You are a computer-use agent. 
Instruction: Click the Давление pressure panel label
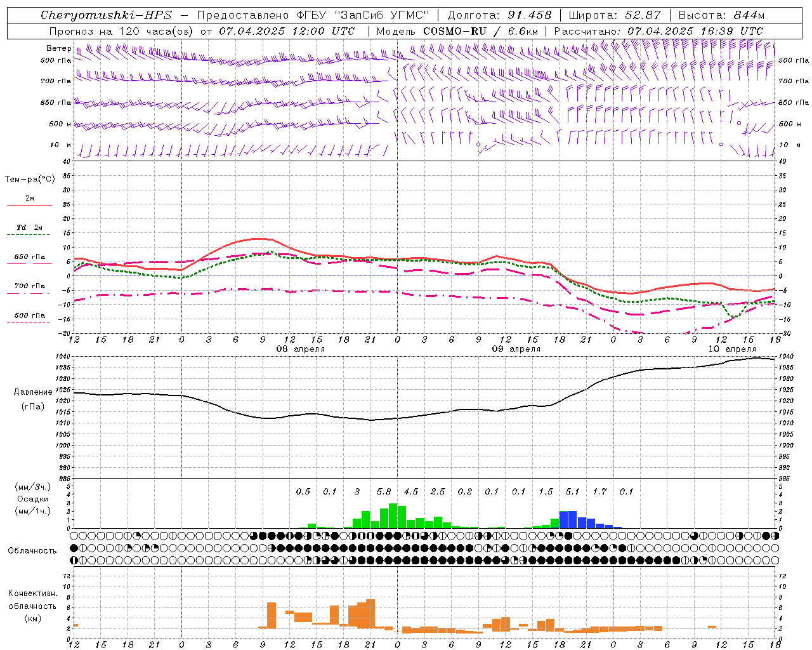[x=33, y=392]
